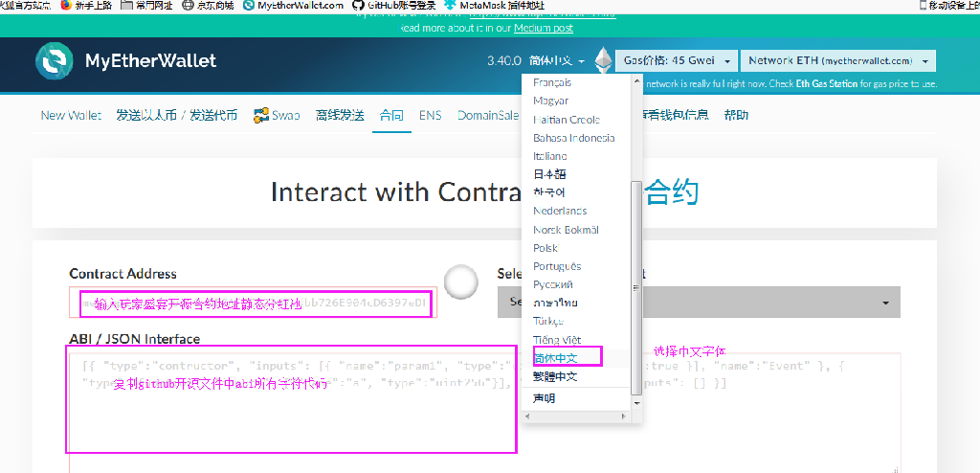980x473 pixels.
Task: Click the MetaMask bookmark icon
Action: (450, 5)
